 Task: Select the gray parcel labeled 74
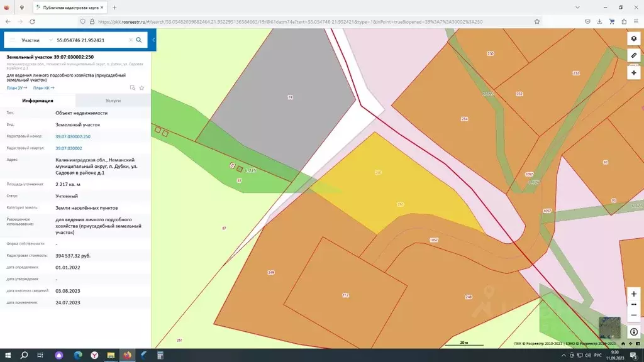point(284,99)
